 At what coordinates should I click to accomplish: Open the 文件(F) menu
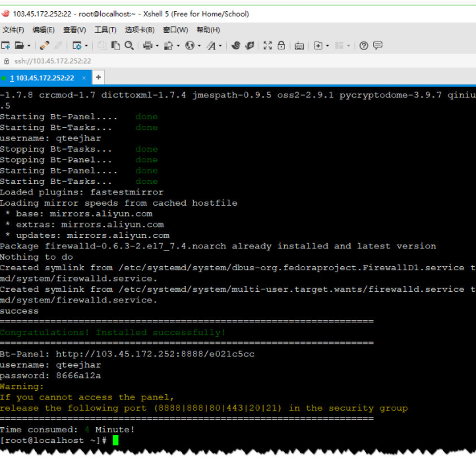coord(13,30)
